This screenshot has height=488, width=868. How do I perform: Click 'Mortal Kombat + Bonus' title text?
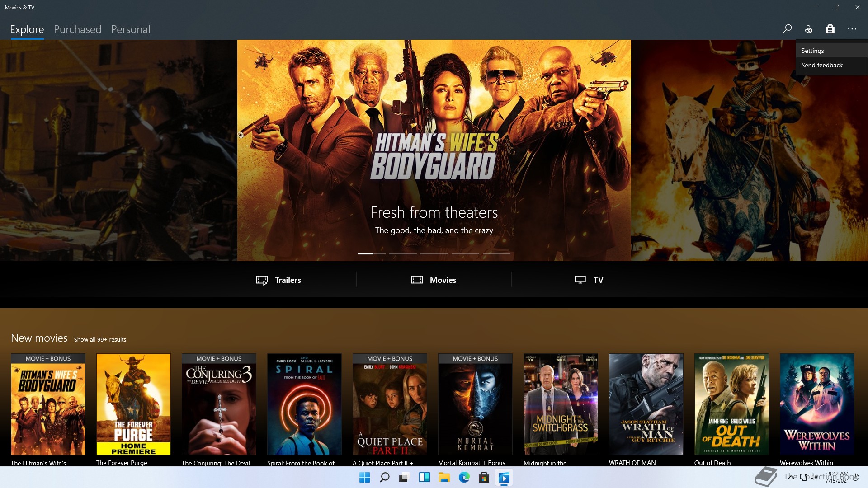(x=472, y=463)
